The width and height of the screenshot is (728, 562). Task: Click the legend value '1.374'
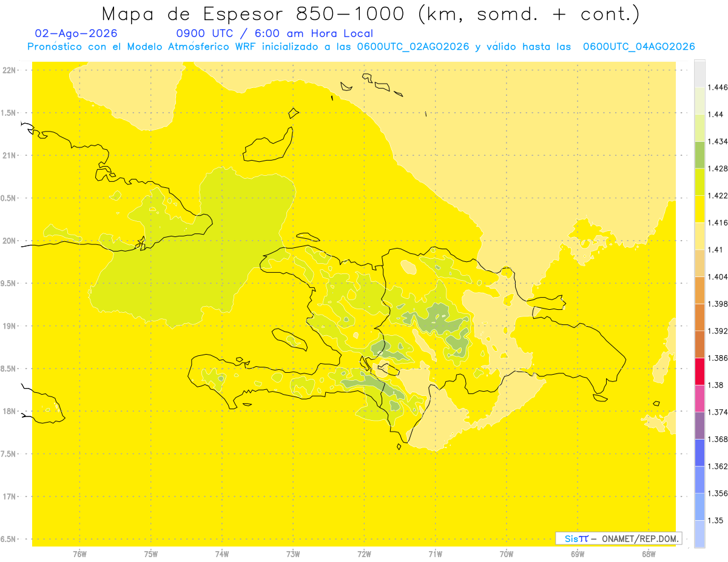718,412
